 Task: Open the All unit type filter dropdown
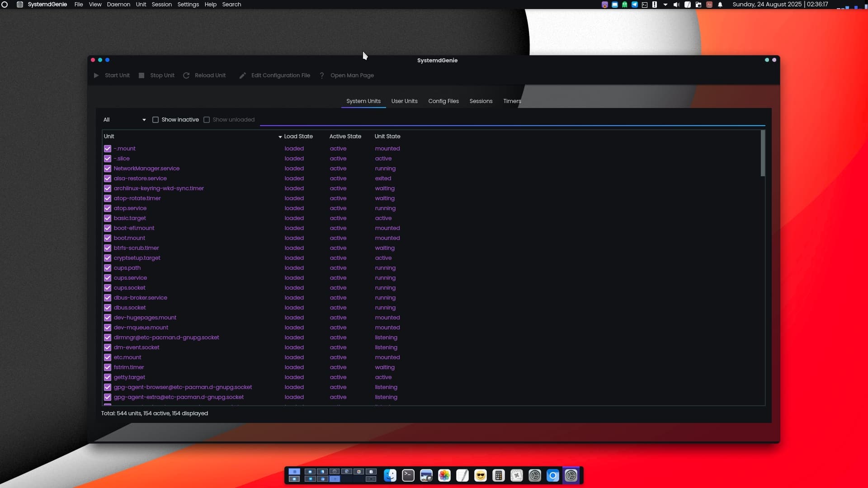click(x=124, y=120)
